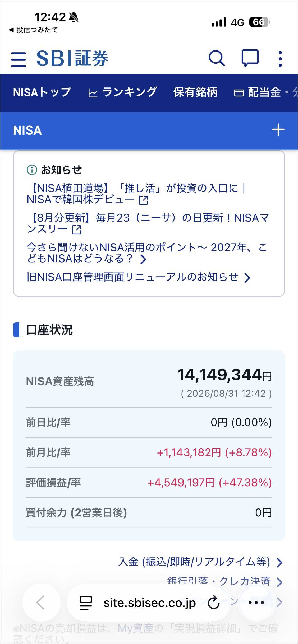298x644 pixels.
Task: Tap the site.sbisec.co.jp address field
Action: (x=149, y=603)
